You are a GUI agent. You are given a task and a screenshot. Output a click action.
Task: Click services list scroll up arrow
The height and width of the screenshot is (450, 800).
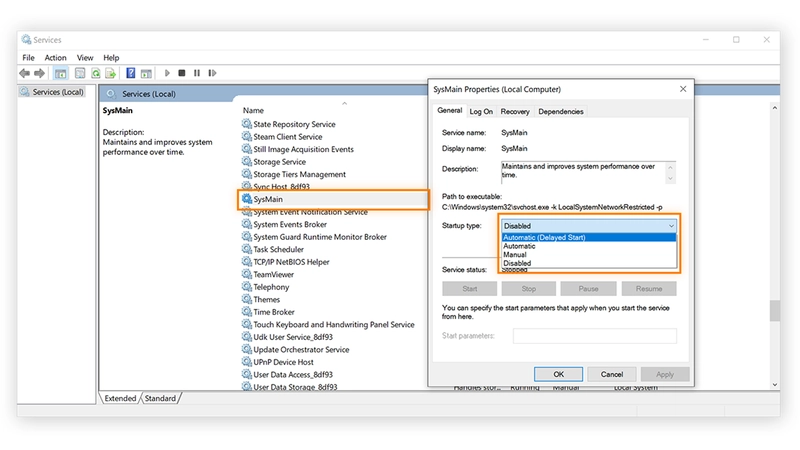click(x=774, y=108)
